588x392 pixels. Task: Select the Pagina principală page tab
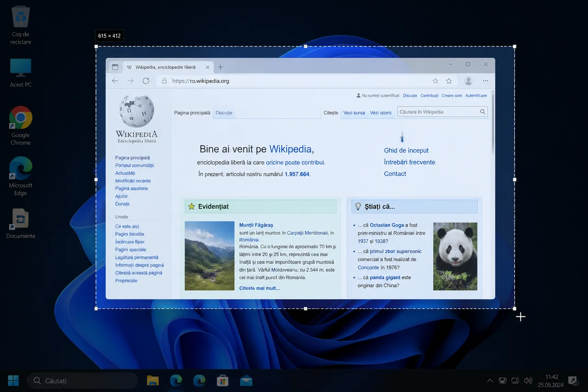pos(192,113)
